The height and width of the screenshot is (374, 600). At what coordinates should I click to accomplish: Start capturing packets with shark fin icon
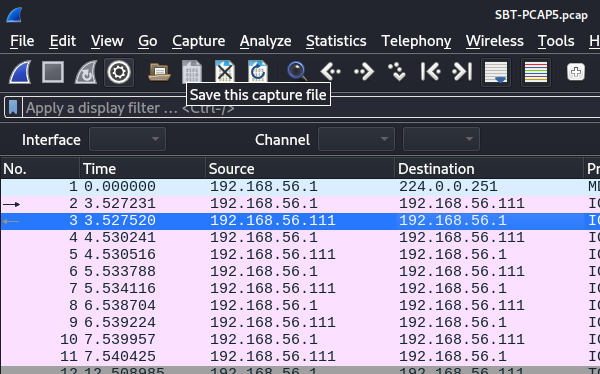coord(20,72)
